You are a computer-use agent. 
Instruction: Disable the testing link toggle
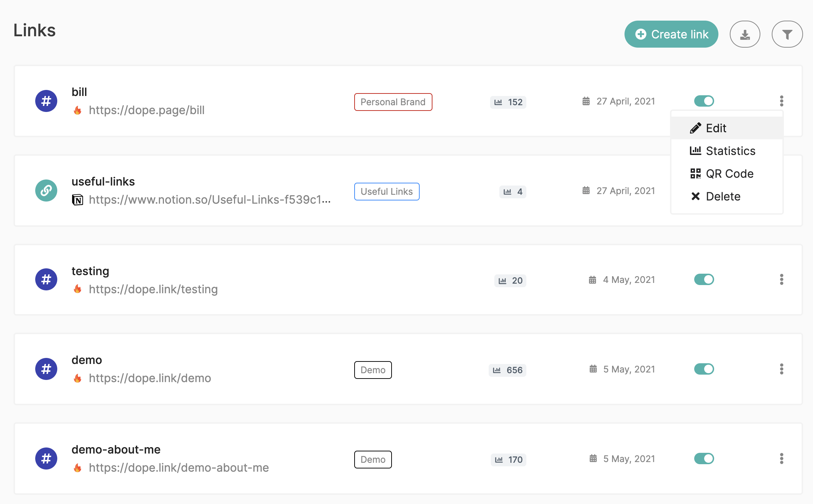[x=704, y=279]
